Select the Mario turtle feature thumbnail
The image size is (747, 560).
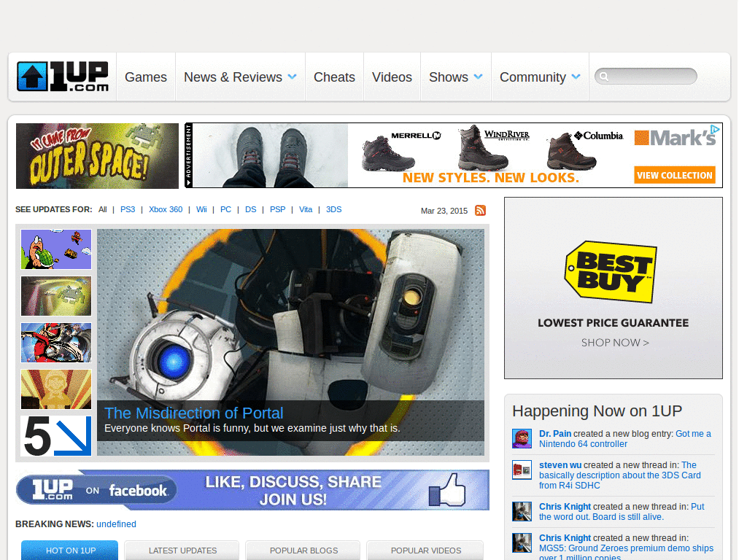click(56, 249)
